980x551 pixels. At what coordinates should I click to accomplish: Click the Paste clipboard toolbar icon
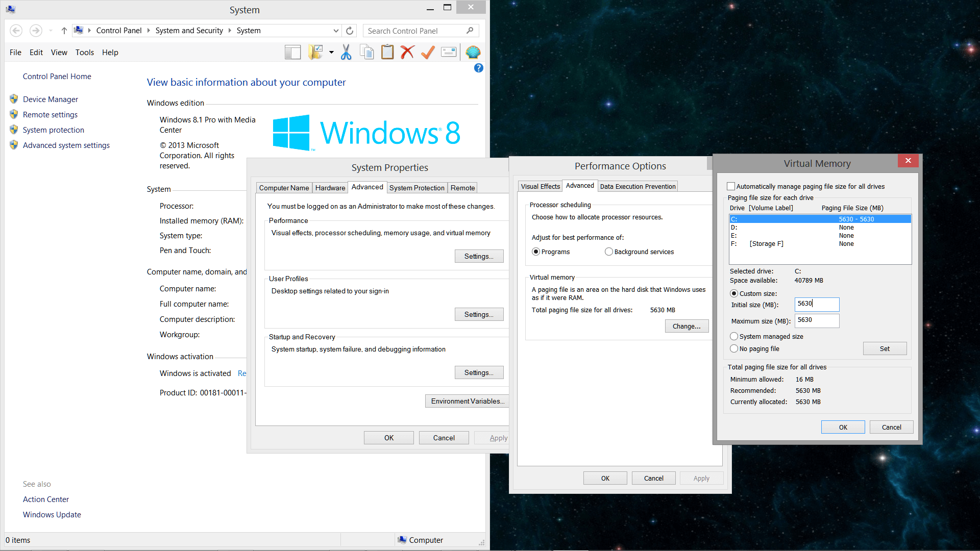387,52
